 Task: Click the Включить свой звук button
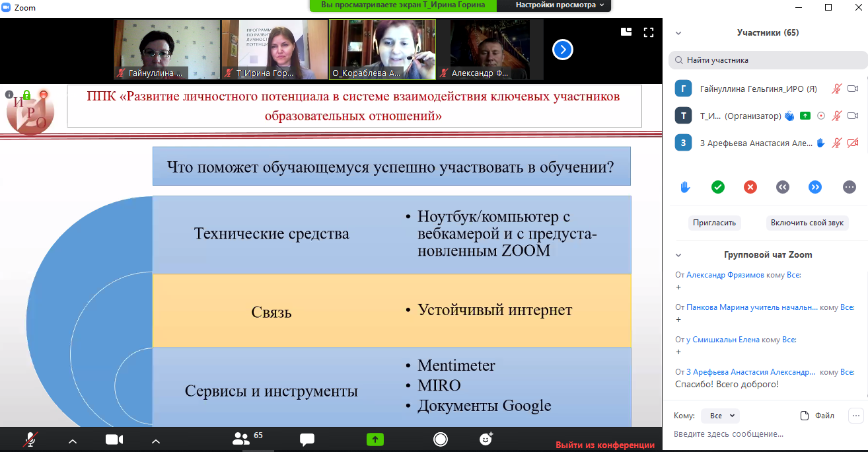pos(807,223)
